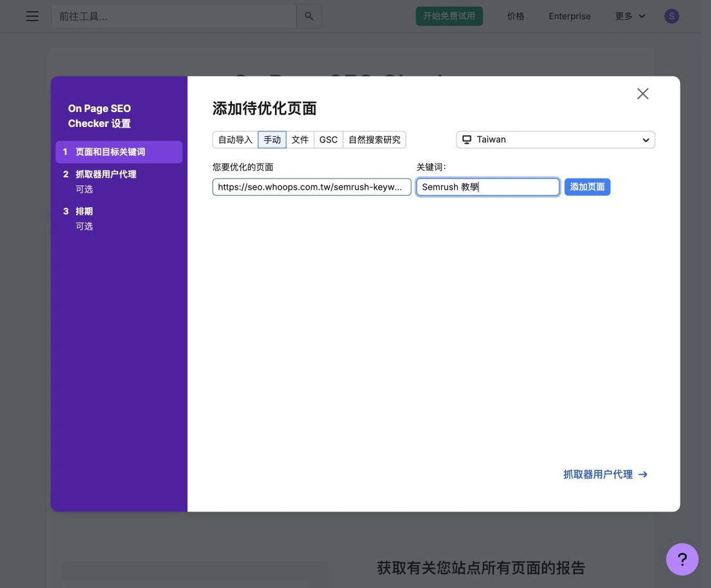Switch to the 文件 tab
The image size is (711, 588).
tap(300, 140)
